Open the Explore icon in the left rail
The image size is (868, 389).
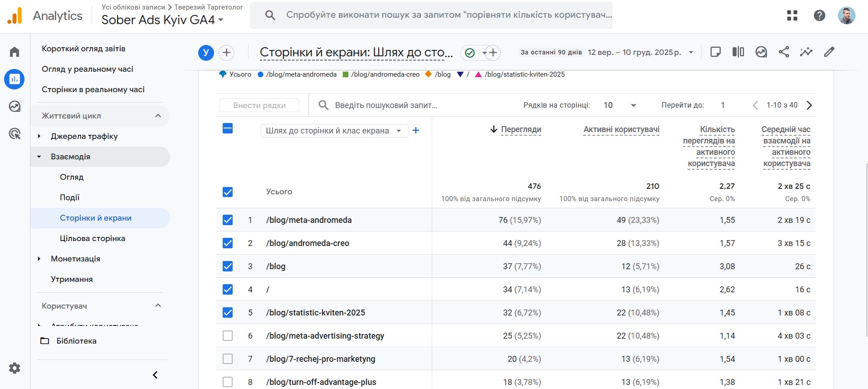pyautogui.click(x=15, y=106)
